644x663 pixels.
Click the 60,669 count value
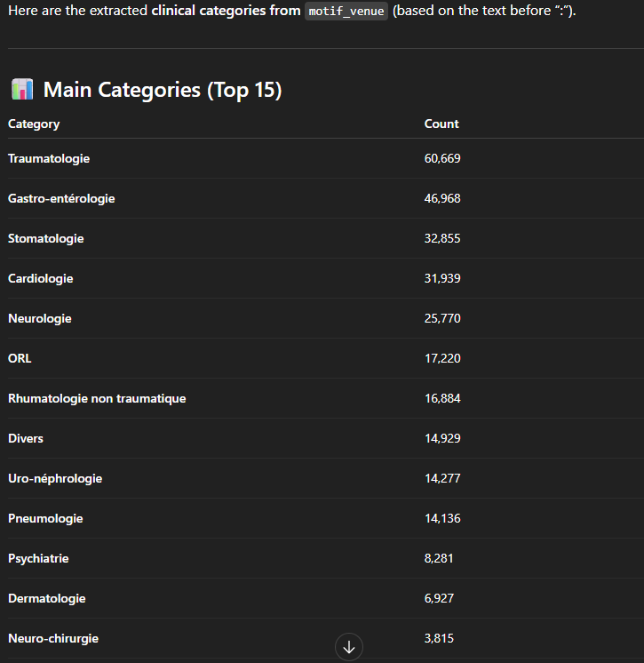442,158
